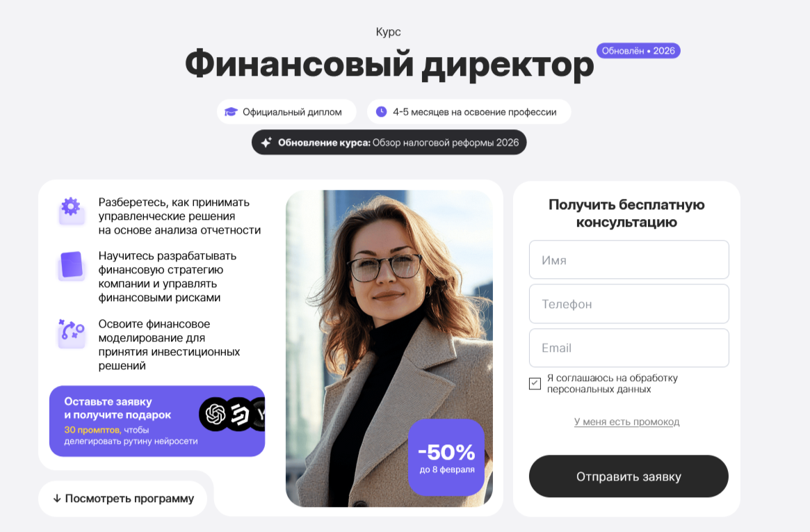Click the Оставьте заявку gift banner

pyautogui.click(x=157, y=421)
